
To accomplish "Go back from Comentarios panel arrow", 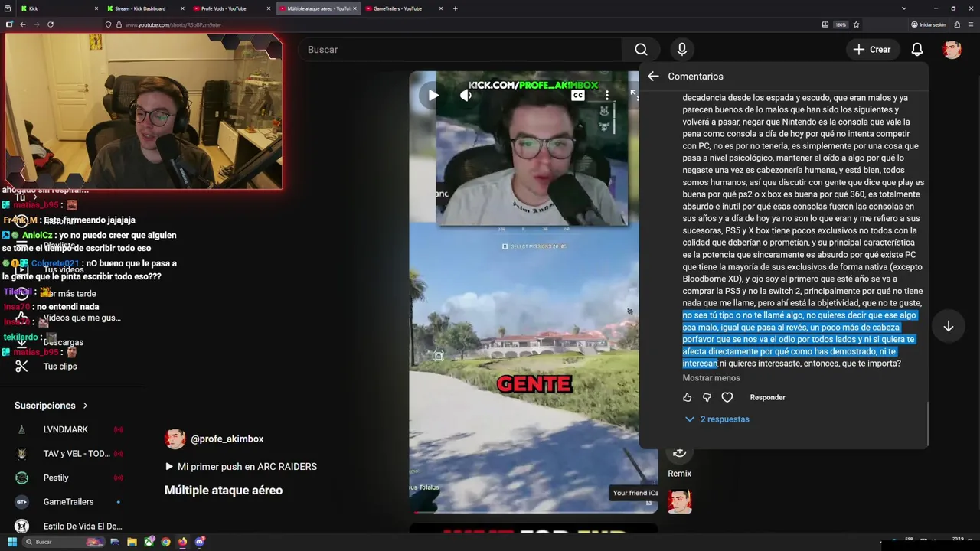I will [653, 77].
